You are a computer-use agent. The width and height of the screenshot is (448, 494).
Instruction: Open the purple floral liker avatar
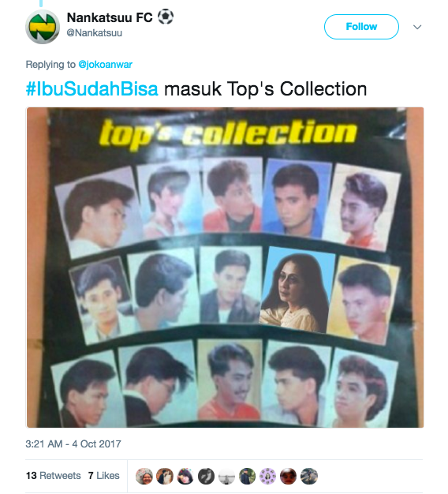[x=267, y=476]
